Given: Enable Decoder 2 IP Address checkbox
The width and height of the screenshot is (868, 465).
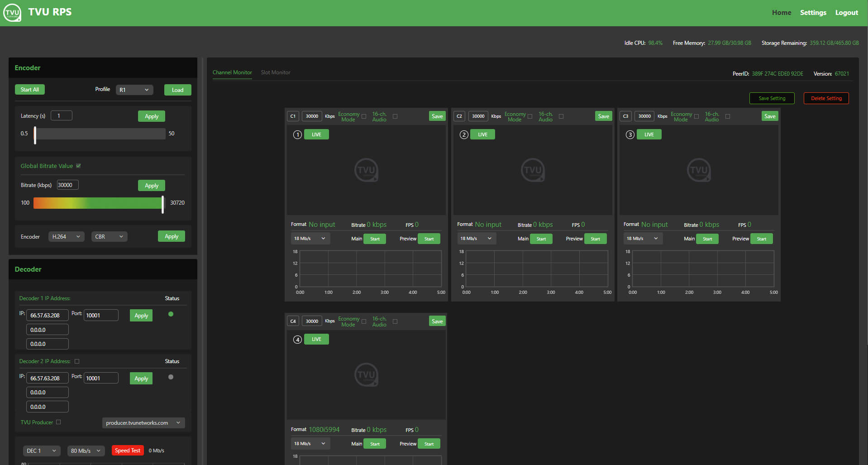Looking at the screenshot, I should (77, 361).
